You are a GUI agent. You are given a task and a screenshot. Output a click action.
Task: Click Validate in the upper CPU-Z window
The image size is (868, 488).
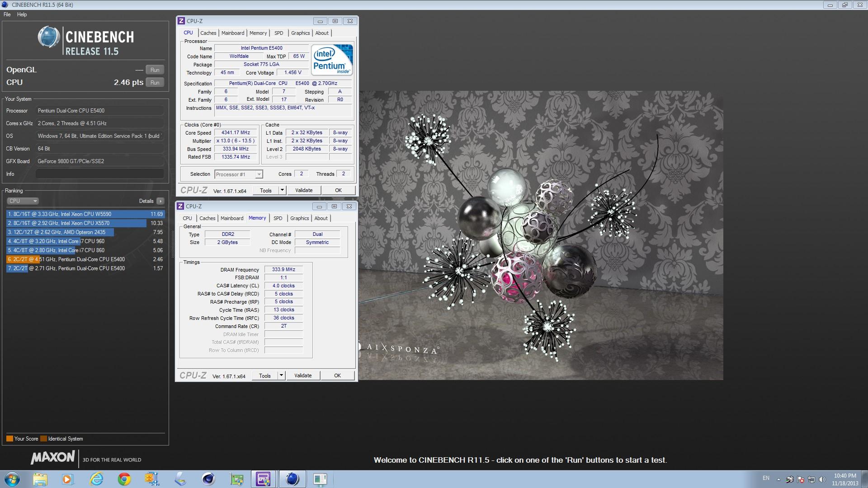[304, 190]
